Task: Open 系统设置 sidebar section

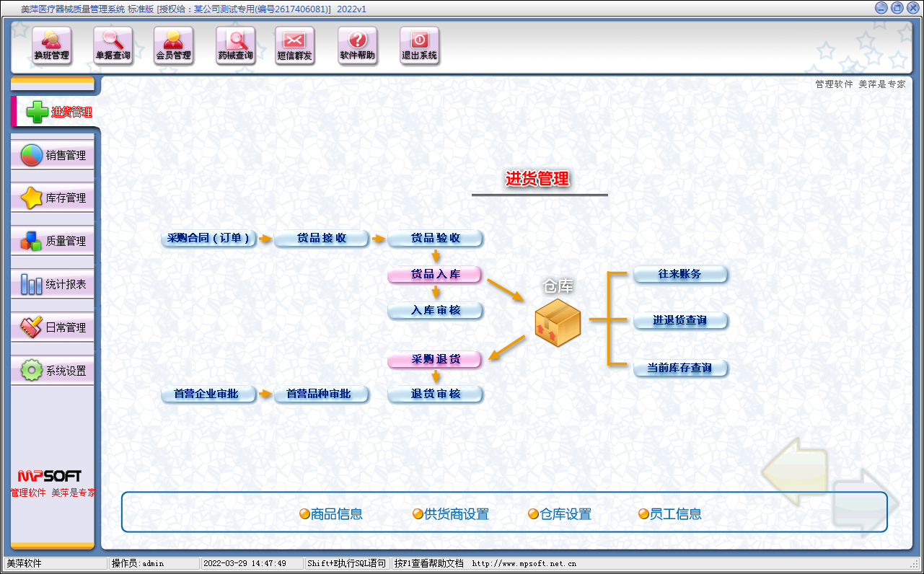Action: pyautogui.click(x=53, y=371)
